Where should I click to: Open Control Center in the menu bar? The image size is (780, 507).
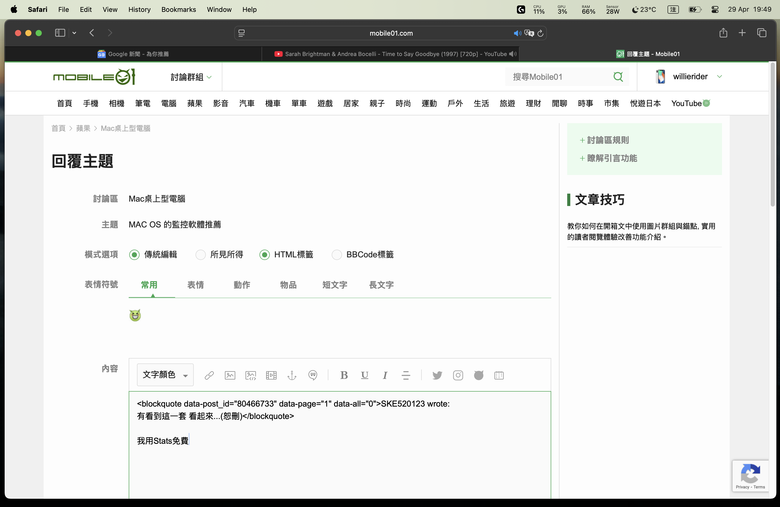715,9
